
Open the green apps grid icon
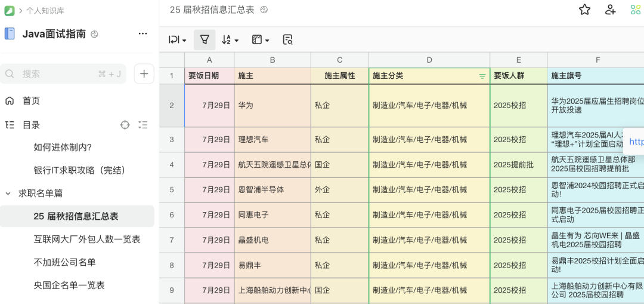[636, 10]
